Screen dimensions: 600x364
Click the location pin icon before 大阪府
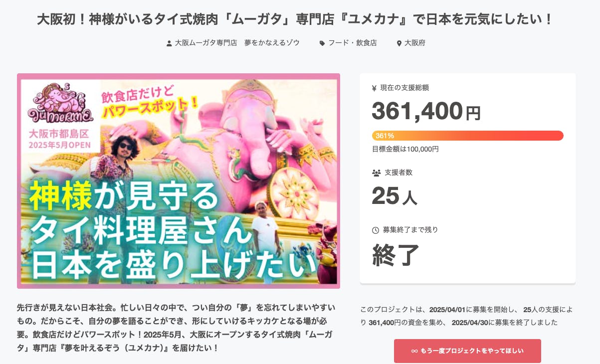pos(399,43)
